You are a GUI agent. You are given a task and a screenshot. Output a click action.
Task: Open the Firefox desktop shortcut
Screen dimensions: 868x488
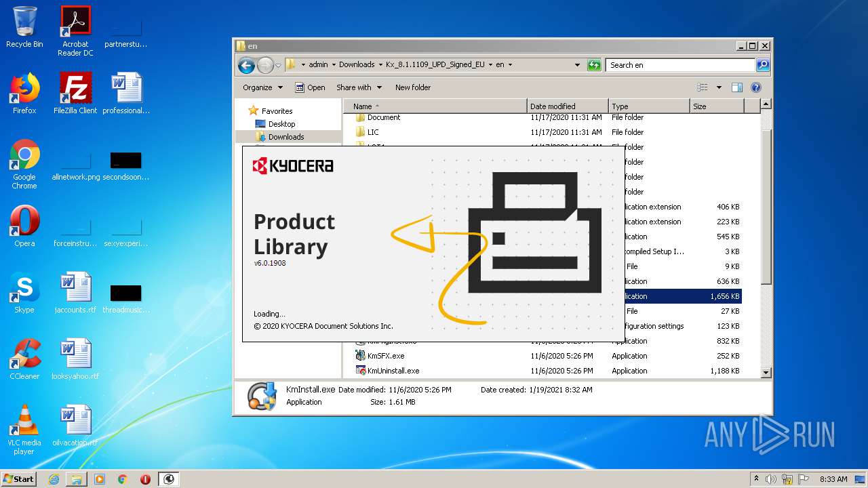[24, 94]
